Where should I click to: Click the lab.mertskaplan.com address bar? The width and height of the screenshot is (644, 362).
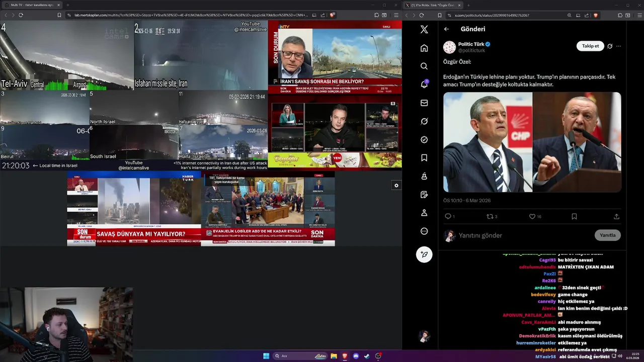pyautogui.click(x=191, y=15)
